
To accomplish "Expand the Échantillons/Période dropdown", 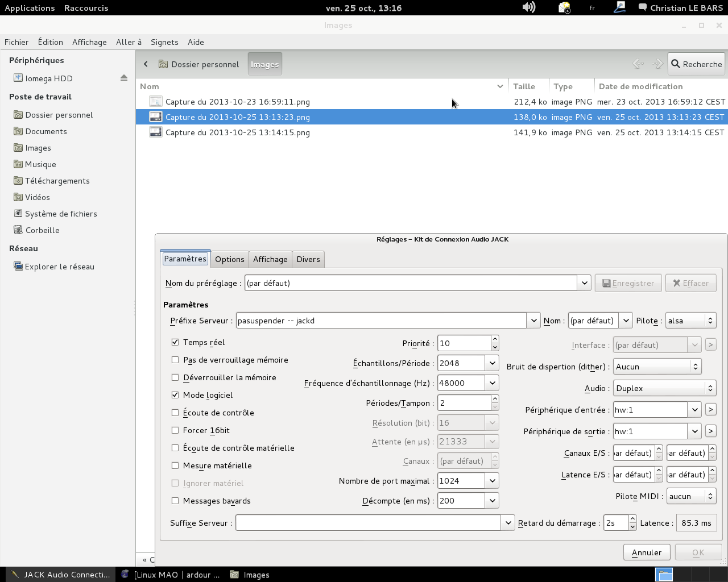I will 492,363.
